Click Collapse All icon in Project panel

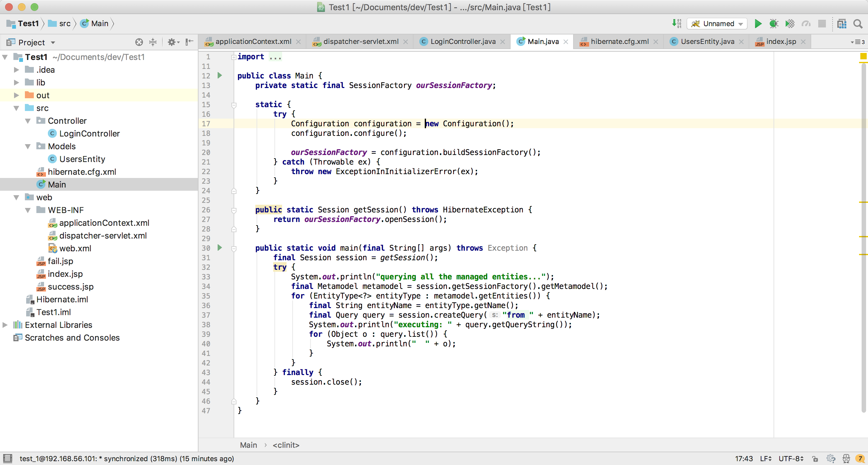153,42
